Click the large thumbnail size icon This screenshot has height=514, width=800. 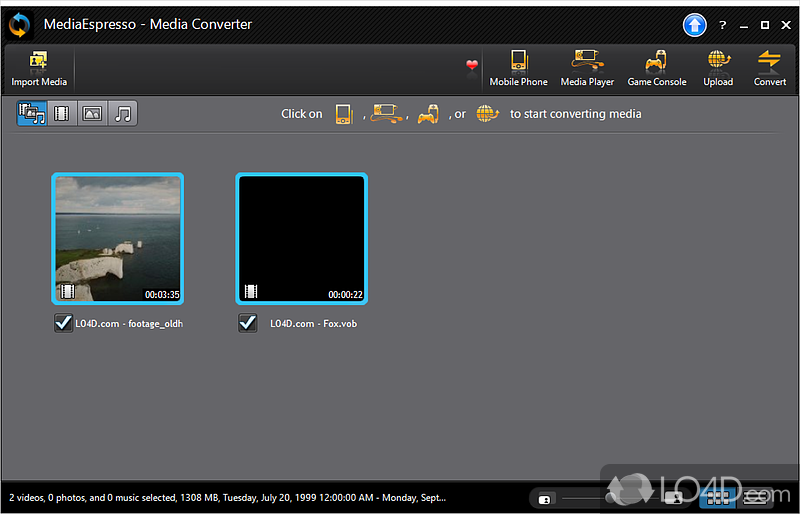tap(674, 498)
